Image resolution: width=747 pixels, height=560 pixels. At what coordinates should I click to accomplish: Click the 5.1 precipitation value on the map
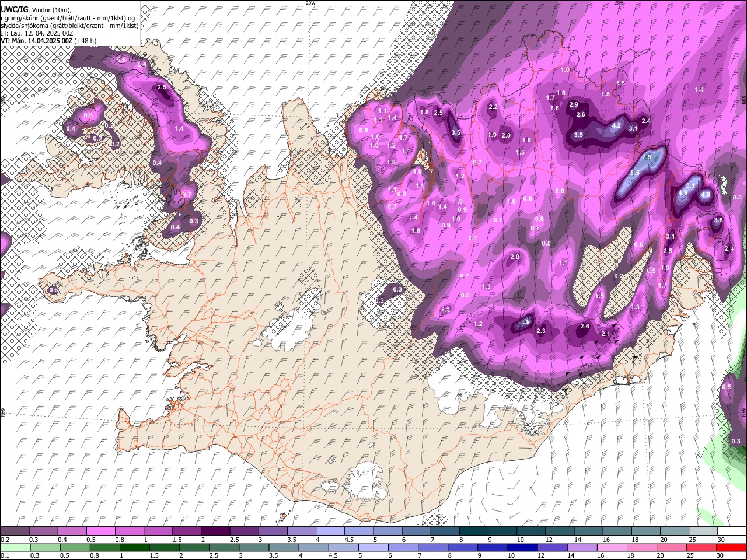coord(691,185)
